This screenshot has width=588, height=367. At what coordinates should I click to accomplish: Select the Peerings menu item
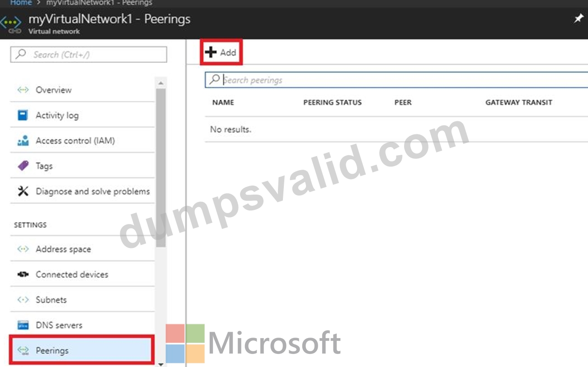point(82,350)
